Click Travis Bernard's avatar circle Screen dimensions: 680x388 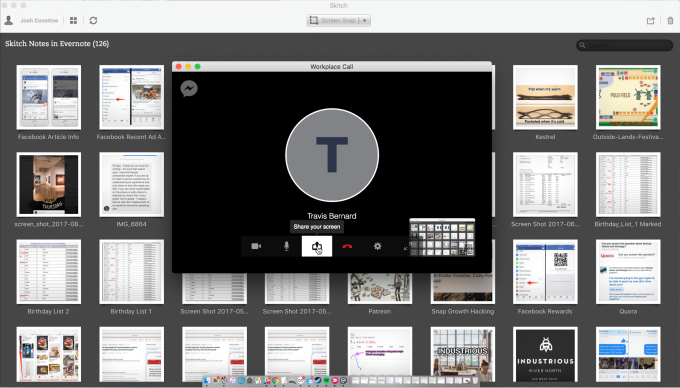point(332,155)
